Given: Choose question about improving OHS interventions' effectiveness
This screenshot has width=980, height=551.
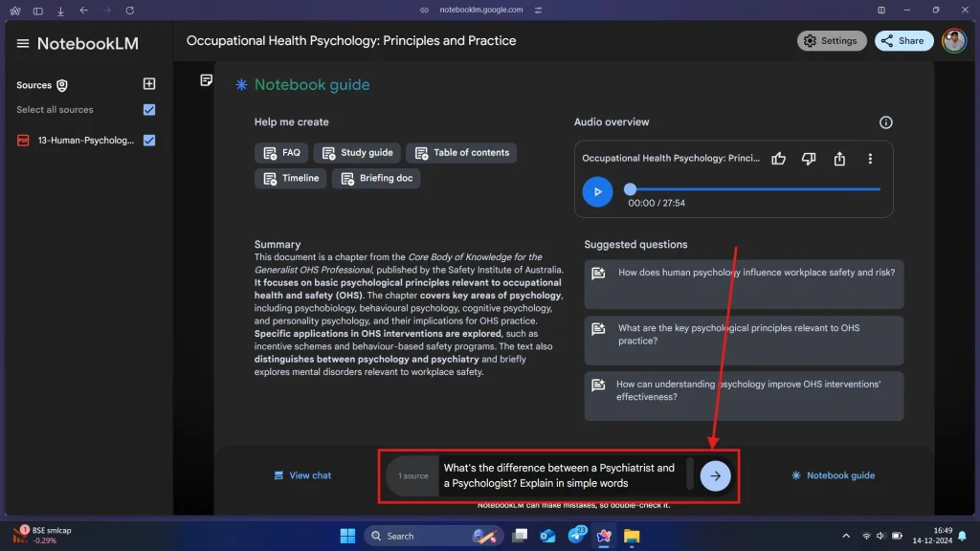Looking at the screenshot, I should [744, 396].
